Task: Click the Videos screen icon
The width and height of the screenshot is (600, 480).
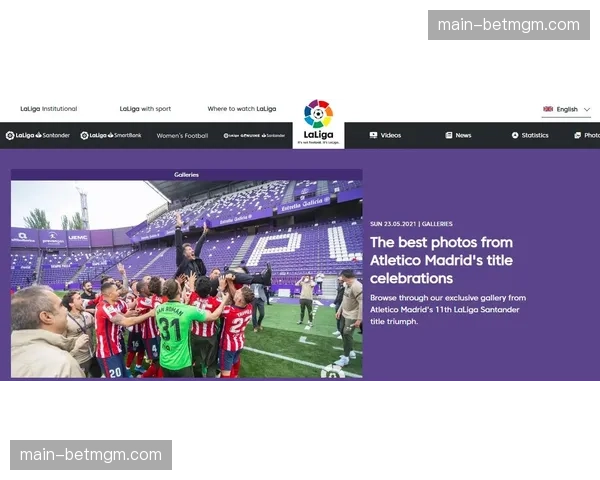Action: click(373, 135)
